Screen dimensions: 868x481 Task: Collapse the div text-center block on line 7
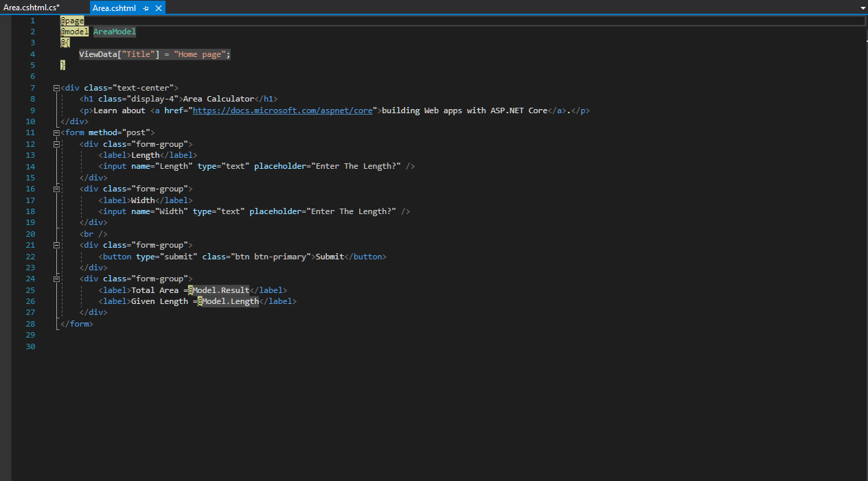click(56, 88)
